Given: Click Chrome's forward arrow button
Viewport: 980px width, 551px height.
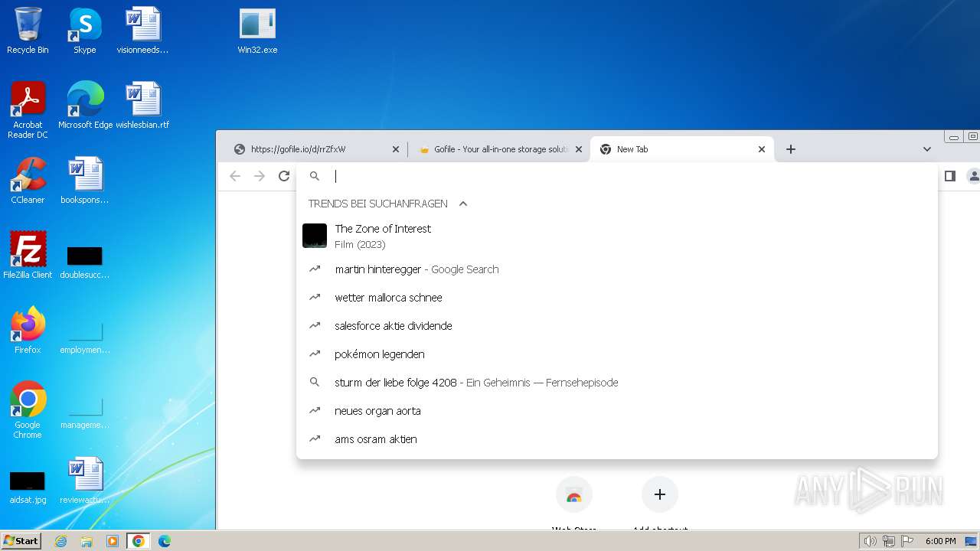Looking at the screenshot, I should (x=260, y=176).
